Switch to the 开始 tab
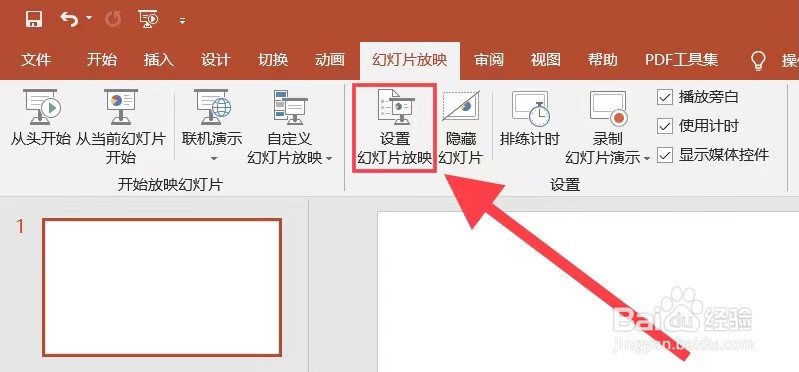The height and width of the screenshot is (372, 799). 101,60
